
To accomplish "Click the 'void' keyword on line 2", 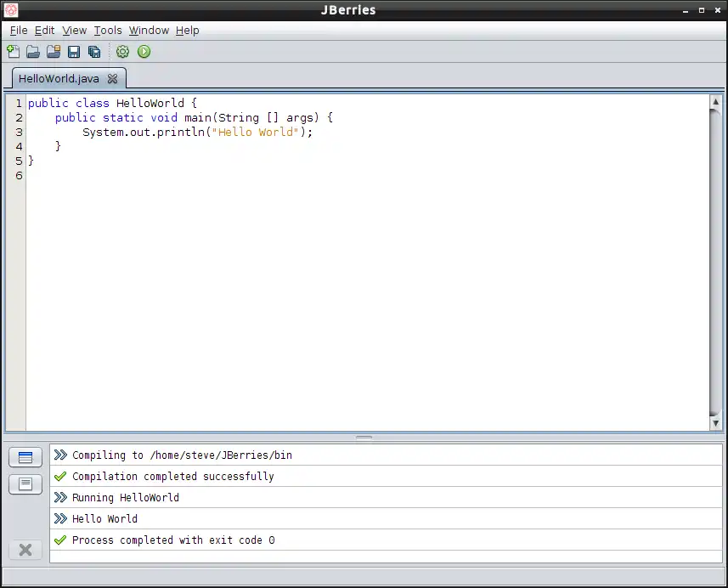I will coord(164,117).
